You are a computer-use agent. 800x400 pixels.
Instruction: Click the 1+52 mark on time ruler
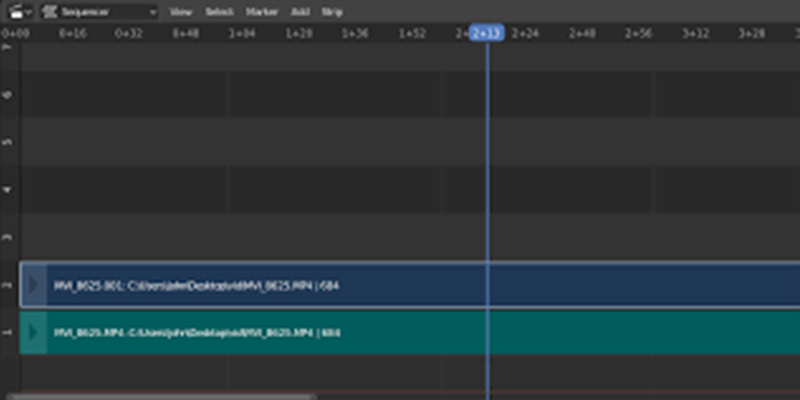click(412, 34)
